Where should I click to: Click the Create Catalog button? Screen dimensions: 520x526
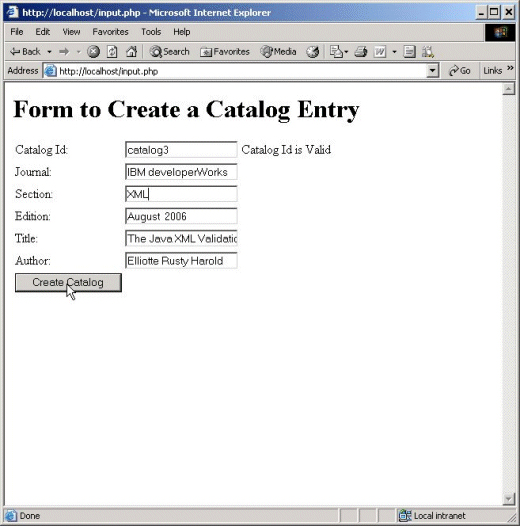tap(68, 282)
